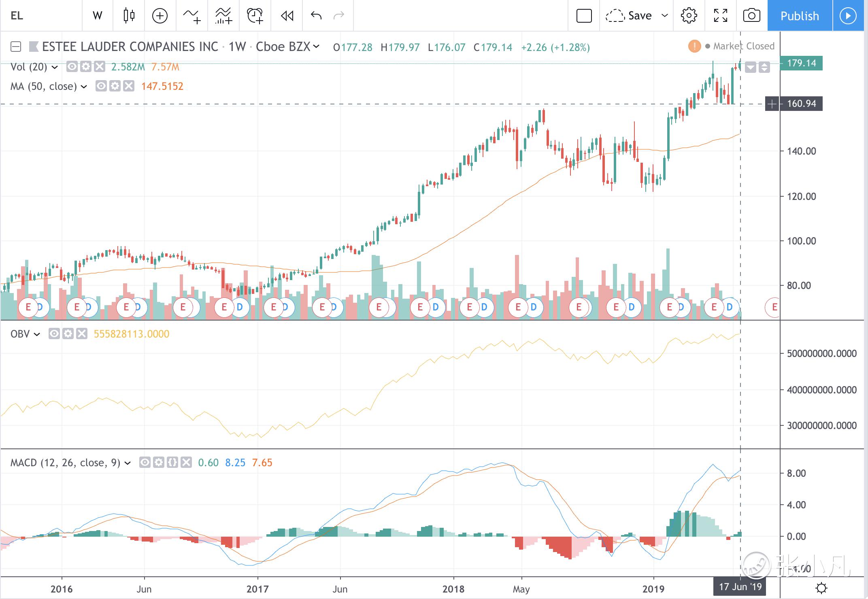Click the MA value 147.5152
This screenshot has width=868, height=599.
click(x=162, y=86)
